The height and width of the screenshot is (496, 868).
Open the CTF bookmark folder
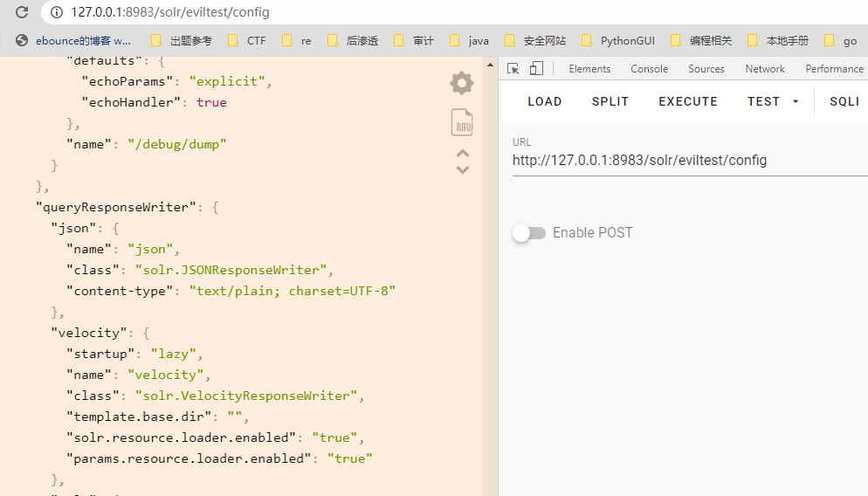pyautogui.click(x=247, y=41)
